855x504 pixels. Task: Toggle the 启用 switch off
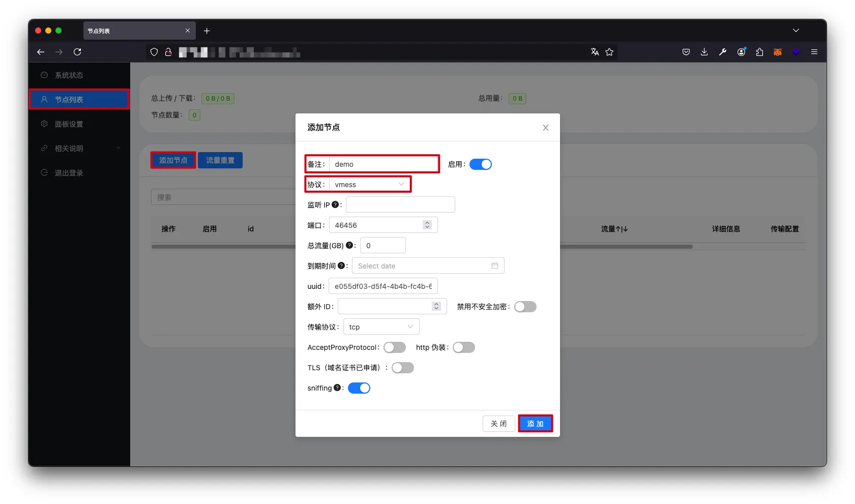pyautogui.click(x=480, y=164)
